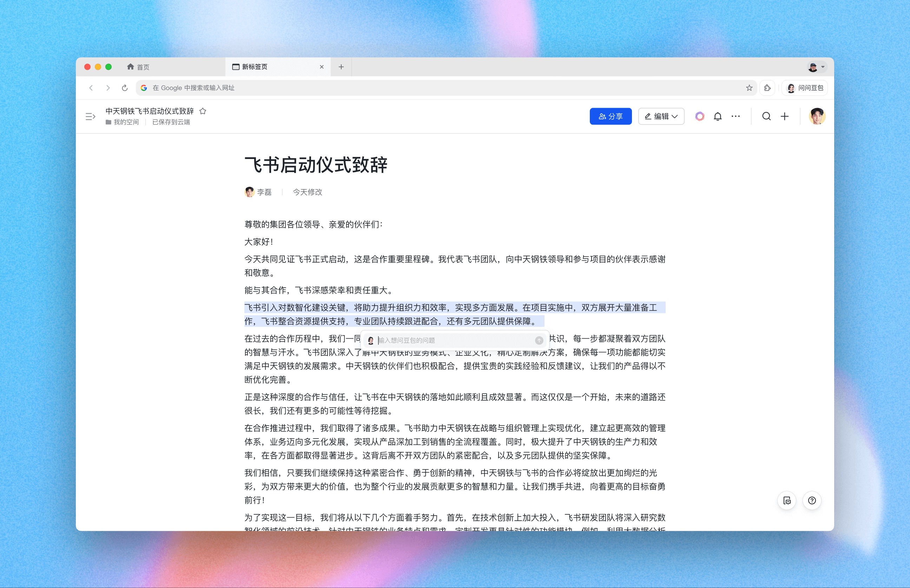
Task: Open user avatar in document toolbar
Action: [x=817, y=116]
